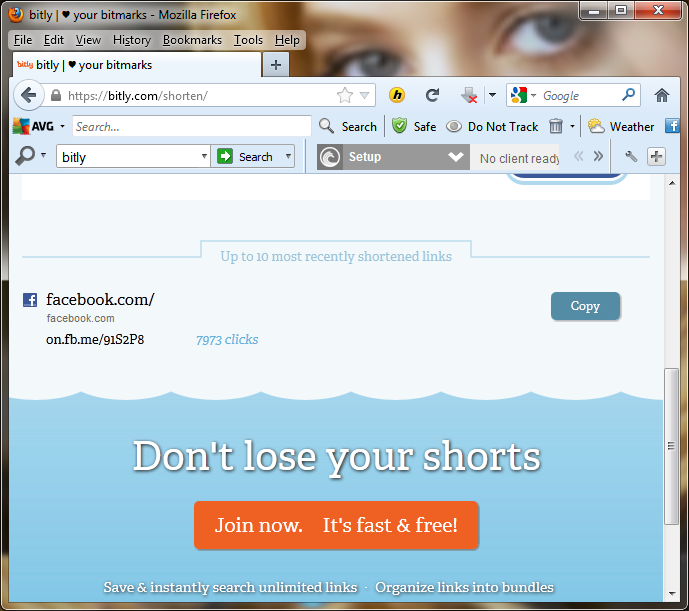The width and height of the screenshot is (689, 611).
Task: Go to home page via house icon
Action: coord(662,95)
